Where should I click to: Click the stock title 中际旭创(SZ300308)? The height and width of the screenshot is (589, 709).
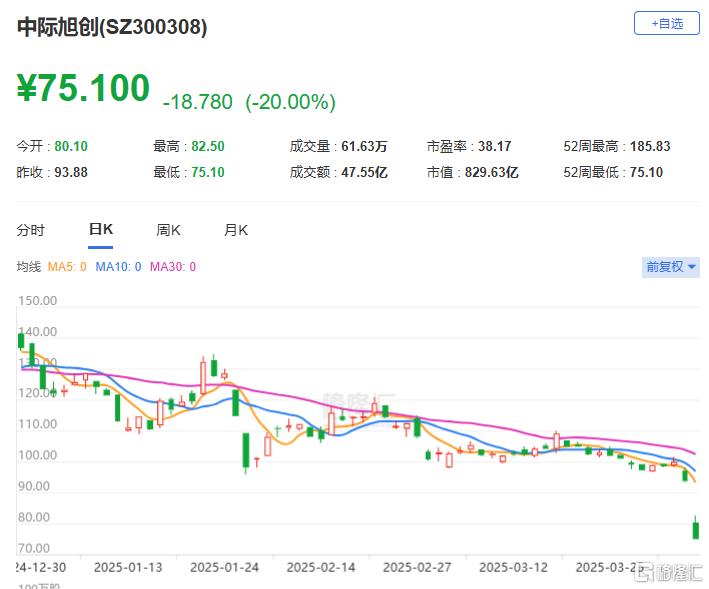point(112,27)
